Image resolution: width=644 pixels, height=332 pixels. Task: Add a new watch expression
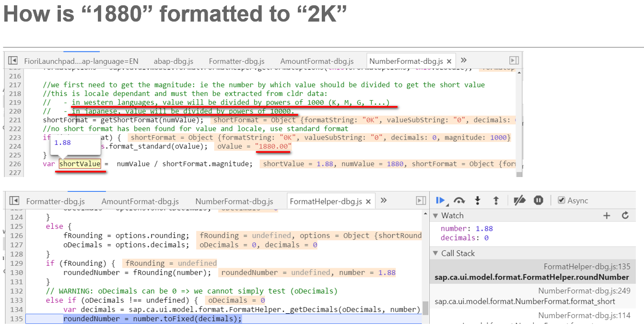[x=607, y=215]
